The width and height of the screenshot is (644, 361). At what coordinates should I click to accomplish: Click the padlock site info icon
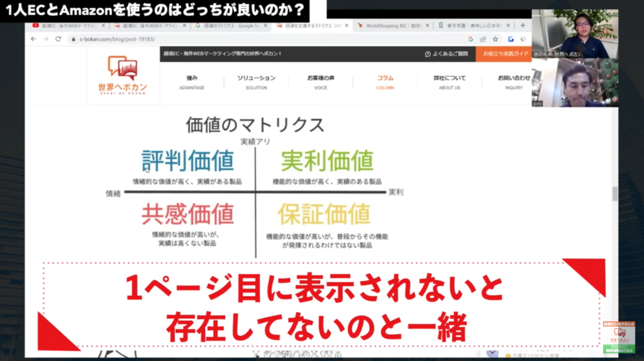[74, 40]
